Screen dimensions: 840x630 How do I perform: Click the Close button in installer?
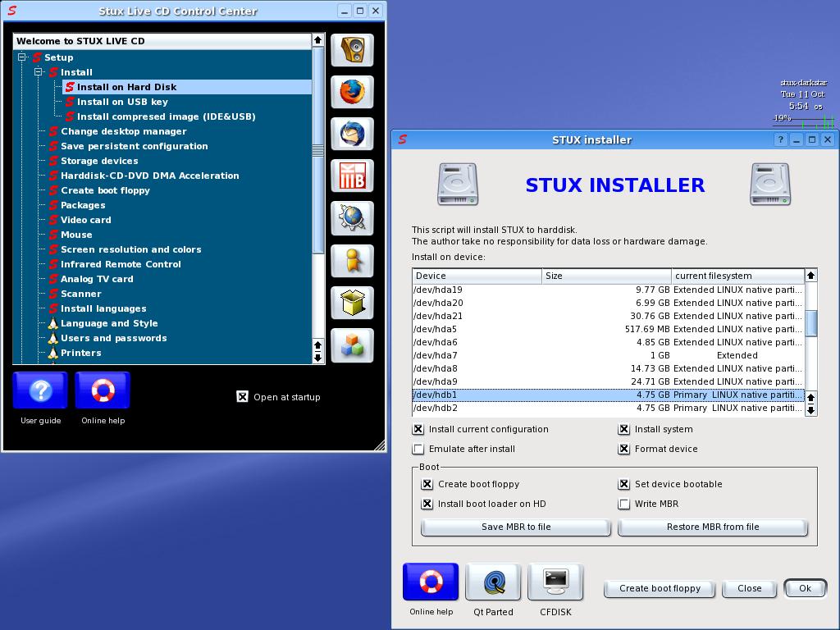click(750, 588)
